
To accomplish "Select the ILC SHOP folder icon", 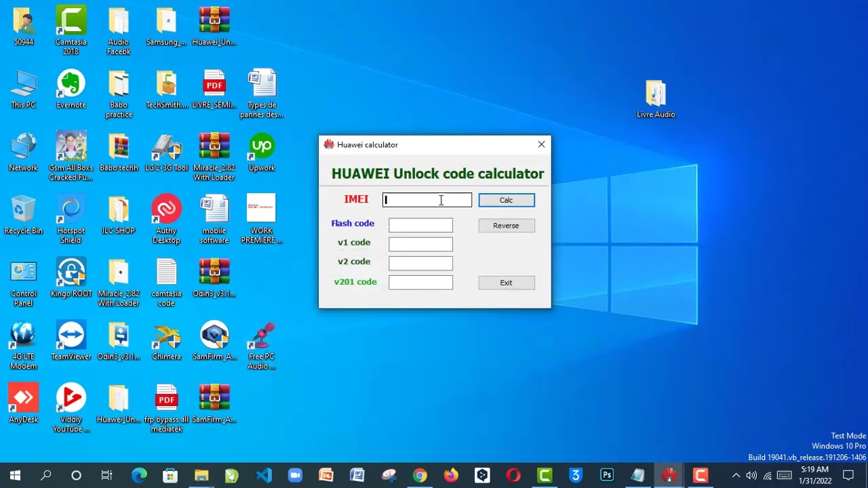I will (x=119, y=216).
